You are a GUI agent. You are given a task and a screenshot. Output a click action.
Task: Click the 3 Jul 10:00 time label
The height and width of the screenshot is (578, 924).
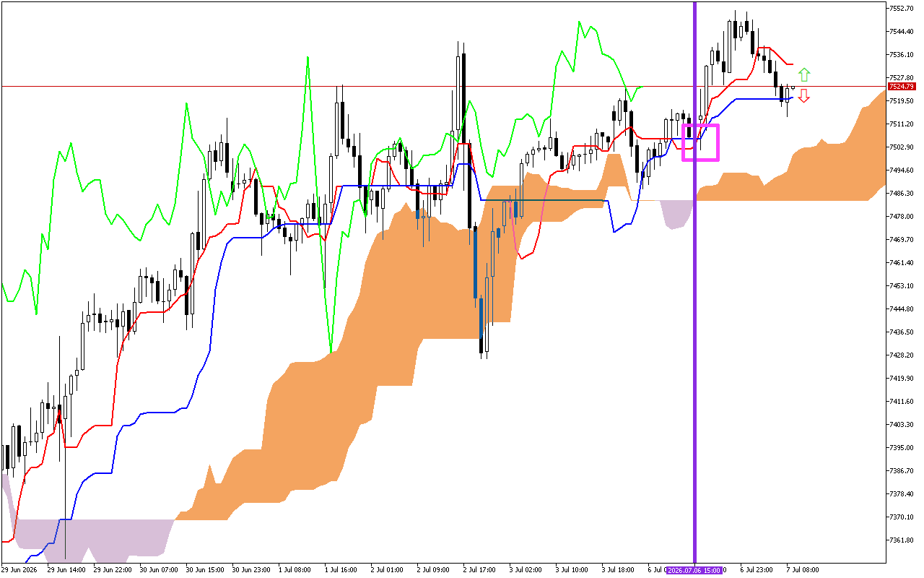click(x=571, y=569)
